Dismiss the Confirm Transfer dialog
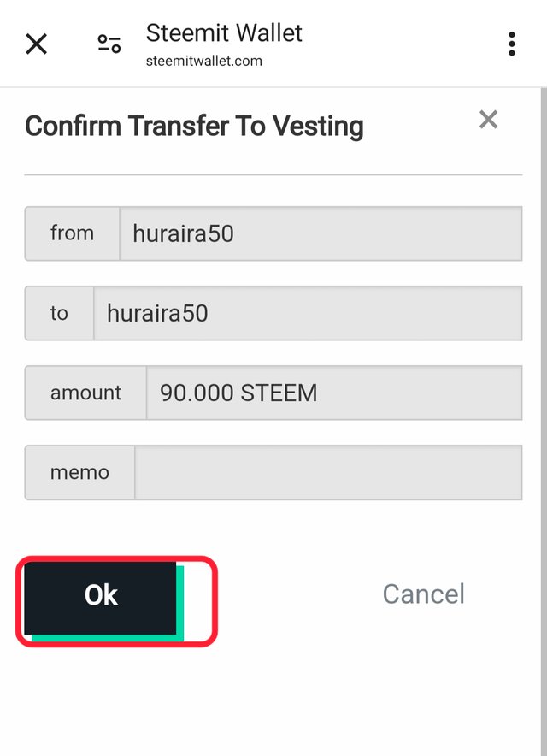The image size is (547, 756). pyautogui.click(x=488, y=119)
